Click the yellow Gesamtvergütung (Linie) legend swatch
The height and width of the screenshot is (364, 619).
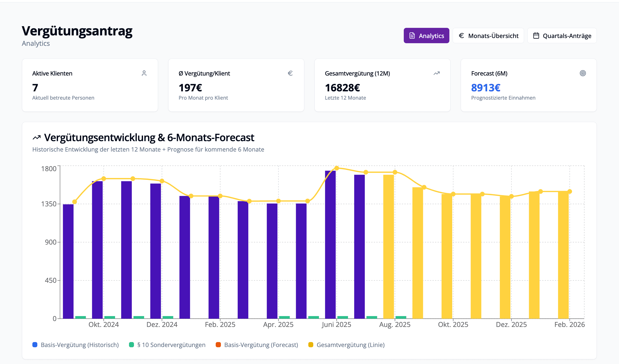coord(310,345)
